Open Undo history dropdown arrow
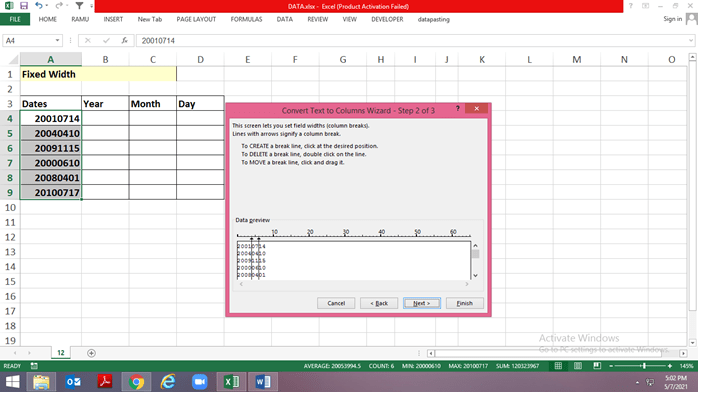This screenshot has width=725, height=417. point(47,6)
